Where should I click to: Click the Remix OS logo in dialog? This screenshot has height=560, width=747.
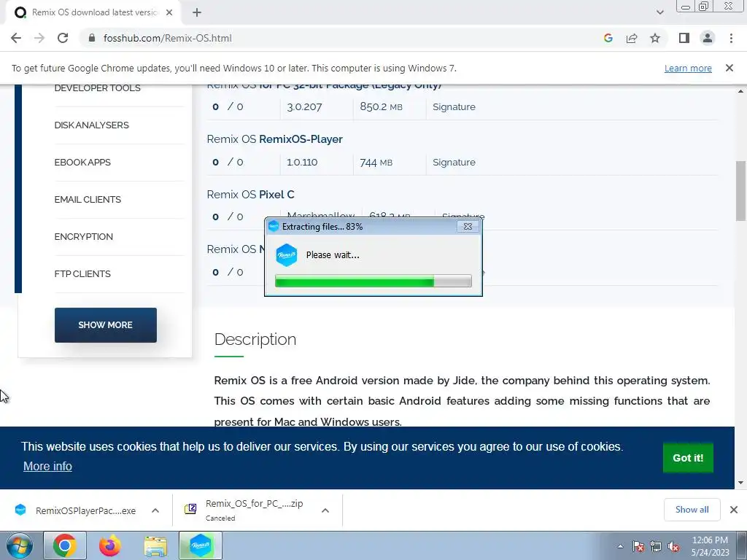click(286, 255)
